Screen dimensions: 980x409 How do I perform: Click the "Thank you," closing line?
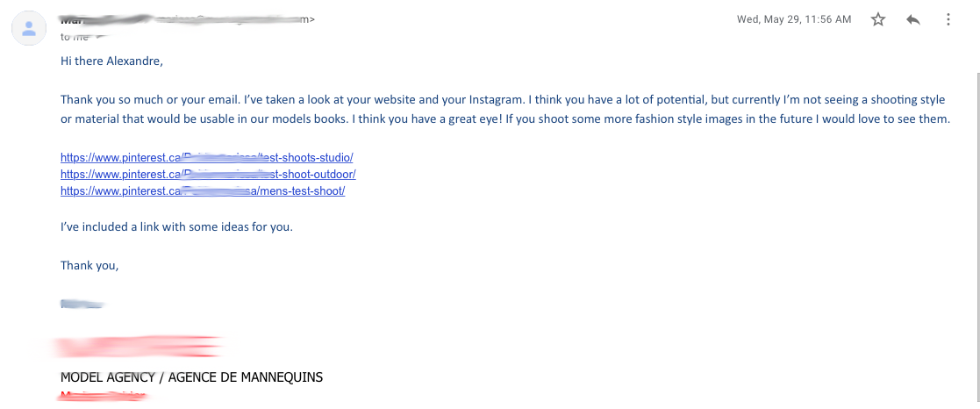[x=89, y=266]
